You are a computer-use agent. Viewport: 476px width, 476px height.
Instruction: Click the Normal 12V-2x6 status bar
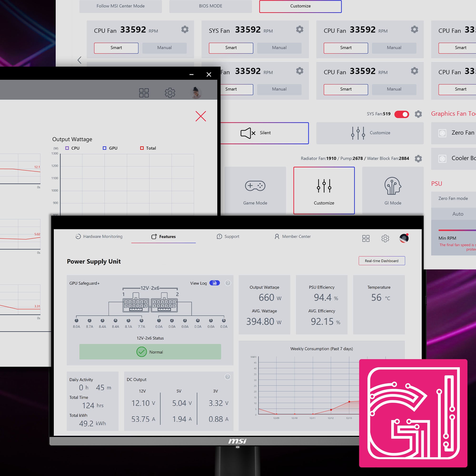coord(150,352)
